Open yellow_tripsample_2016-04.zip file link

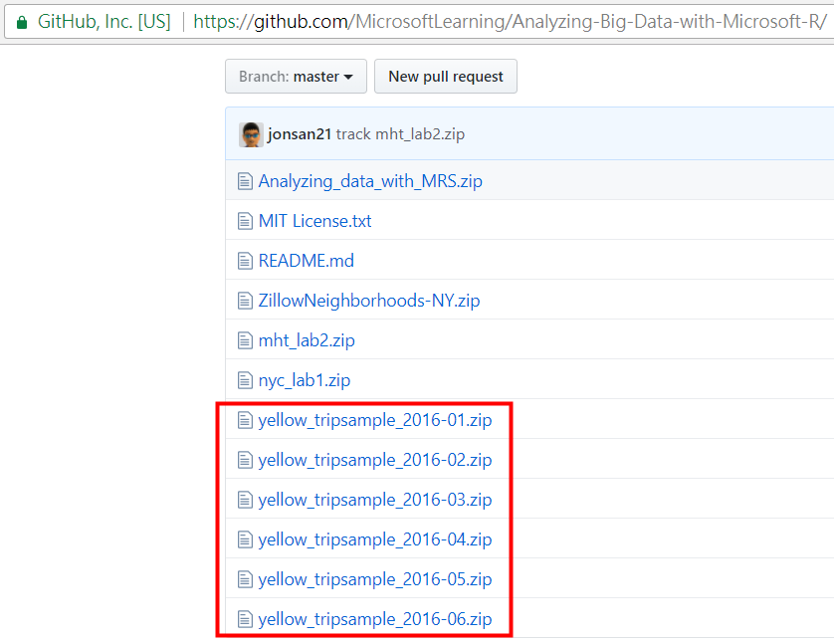pos(375,539)
